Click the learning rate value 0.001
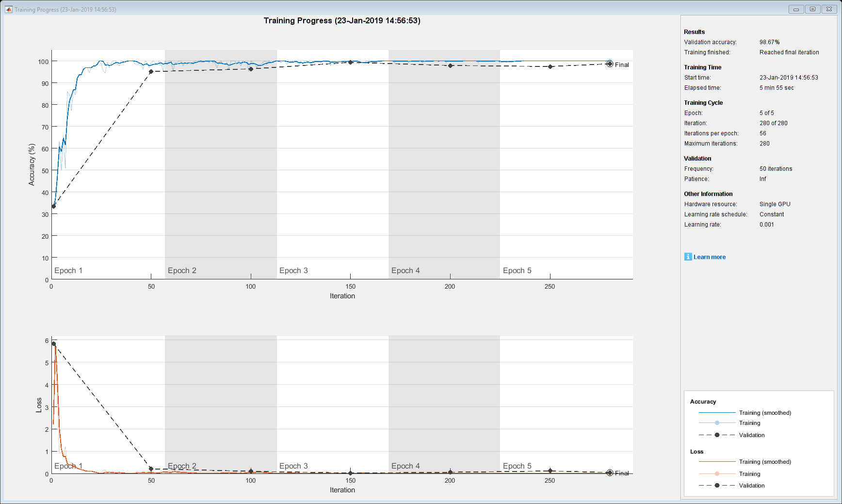Screen dimensions: 842x504 click(x=767, y=225)
